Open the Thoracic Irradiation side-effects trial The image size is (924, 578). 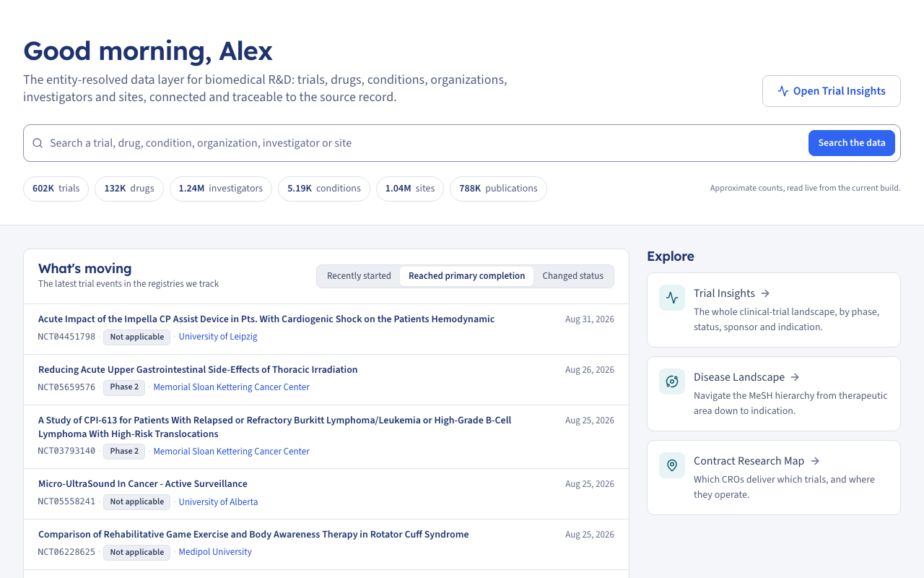click(198, 370)
